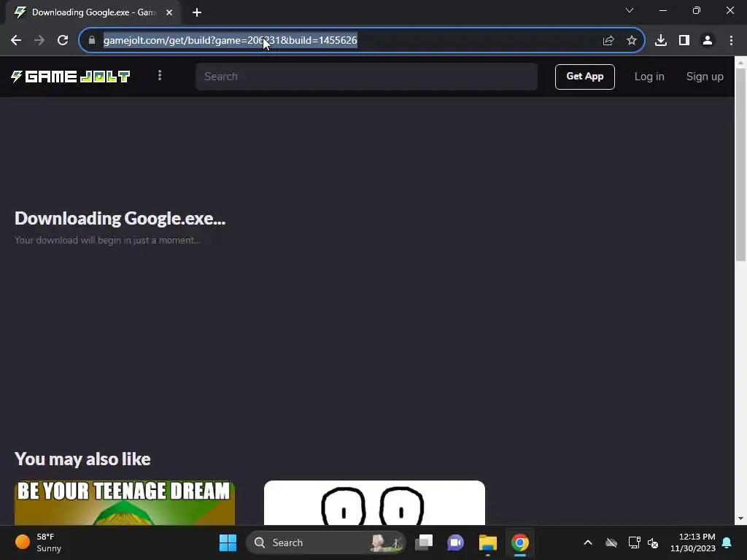The image size is (747, 560).
Task: Click the OneDrive tray icon
Action: 611,542
